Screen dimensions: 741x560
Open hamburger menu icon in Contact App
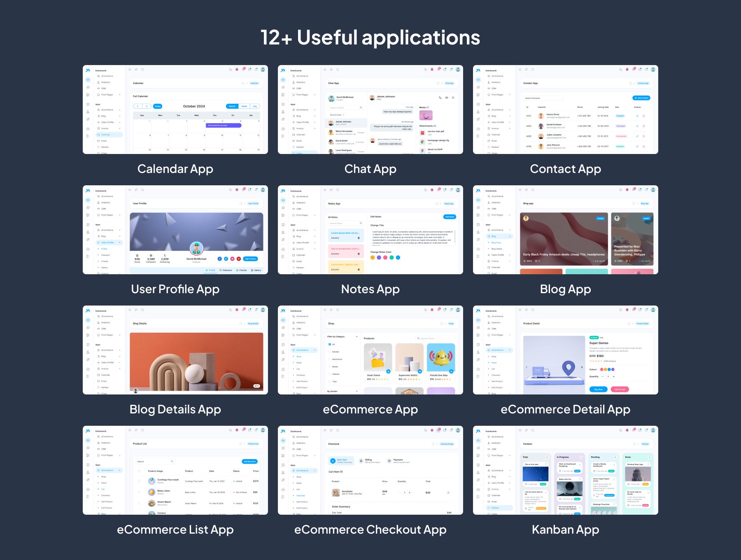pyautogui.click(x=520, y=70)
